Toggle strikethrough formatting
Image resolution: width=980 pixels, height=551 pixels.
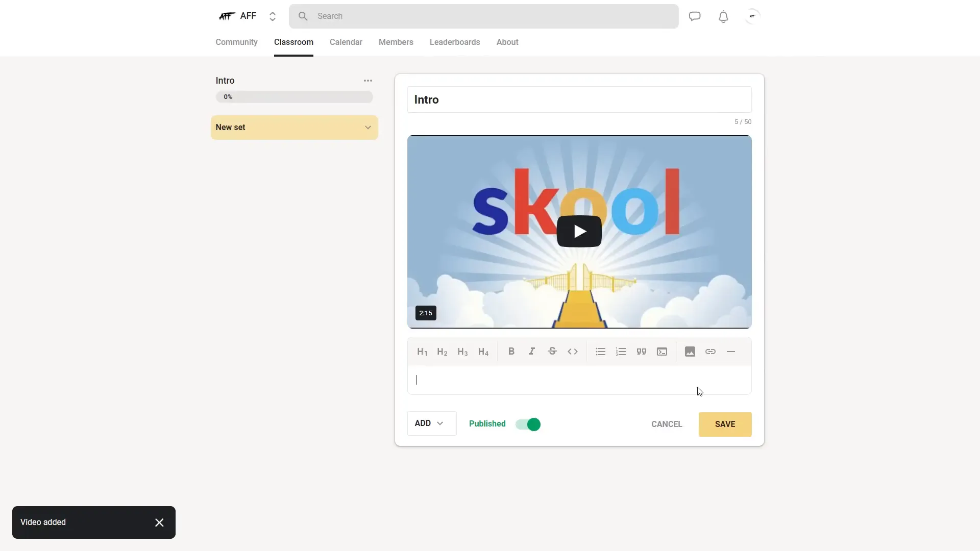552,352
